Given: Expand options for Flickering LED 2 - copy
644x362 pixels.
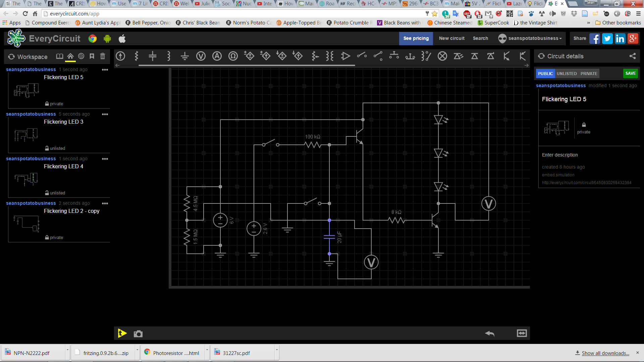Looking at the screenshot, I should click(105, 203).
